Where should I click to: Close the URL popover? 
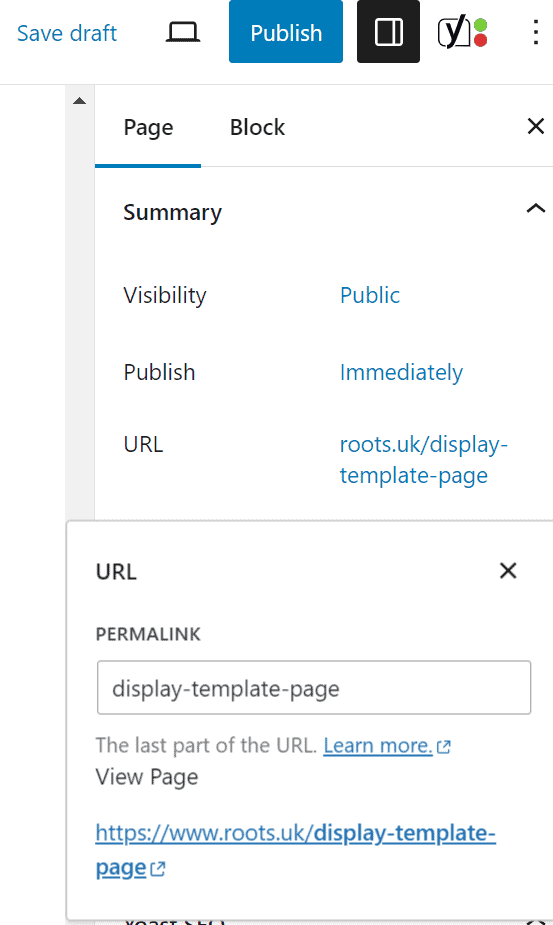tap(508, 570)
